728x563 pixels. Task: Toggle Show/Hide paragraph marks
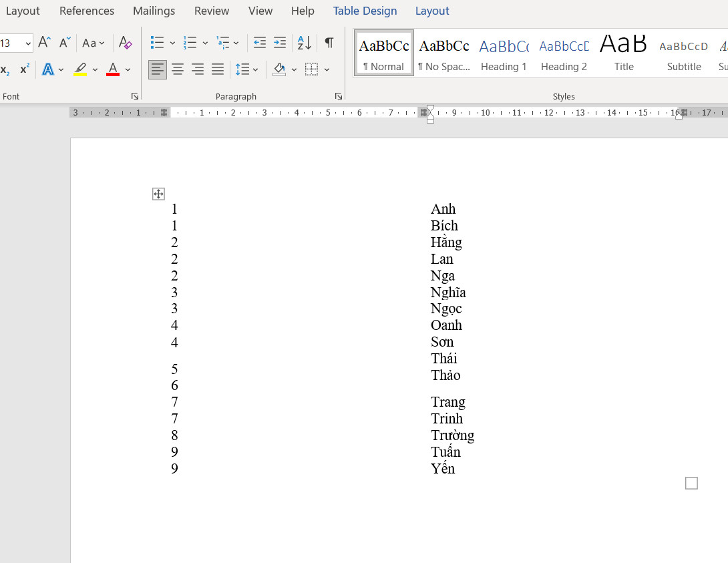(x=329, y=43)
